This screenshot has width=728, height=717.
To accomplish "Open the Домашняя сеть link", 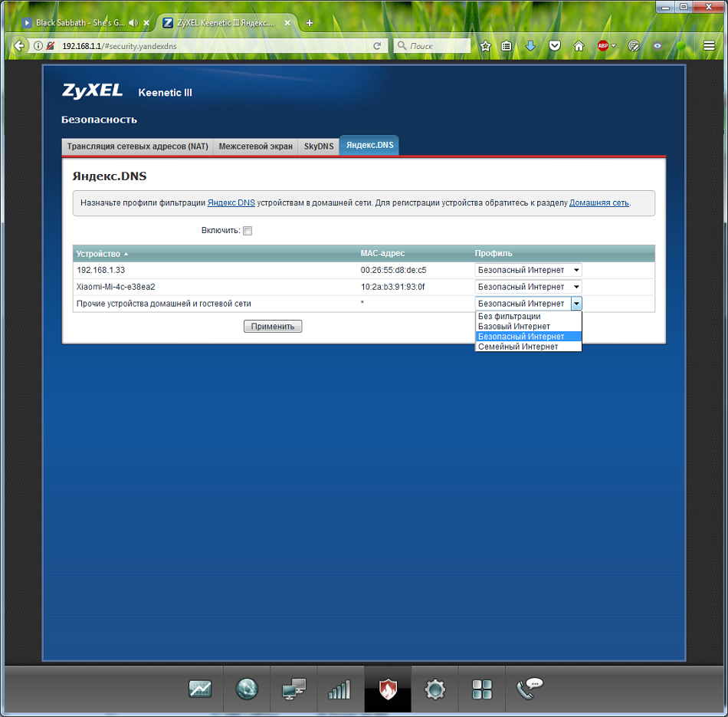I will [x=599, y=202].
